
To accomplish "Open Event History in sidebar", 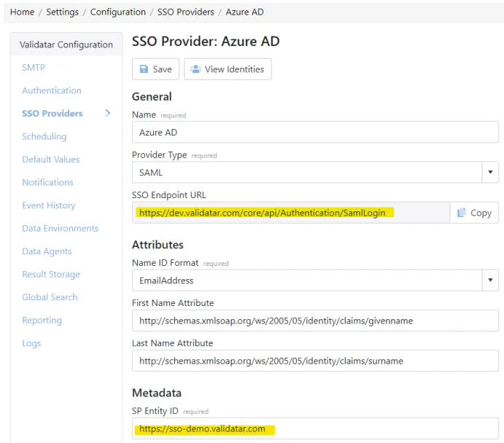I will pyautogui.click(x=49, y=205).
